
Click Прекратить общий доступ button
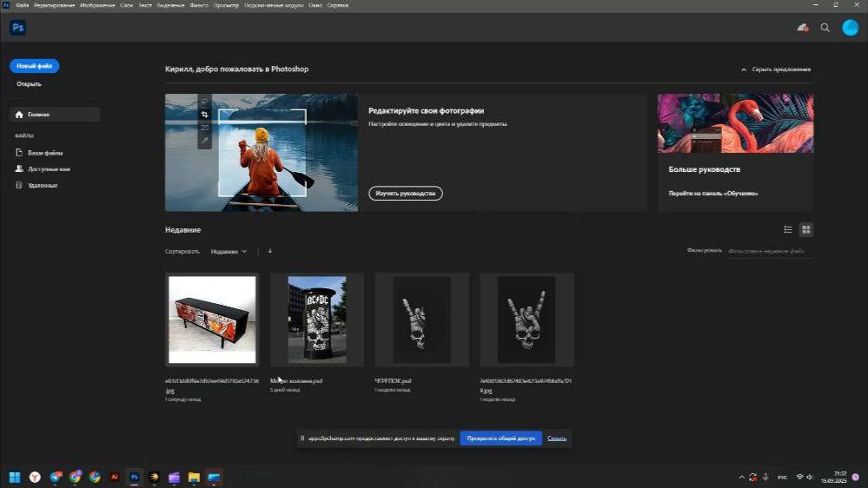tap(500, 439)
